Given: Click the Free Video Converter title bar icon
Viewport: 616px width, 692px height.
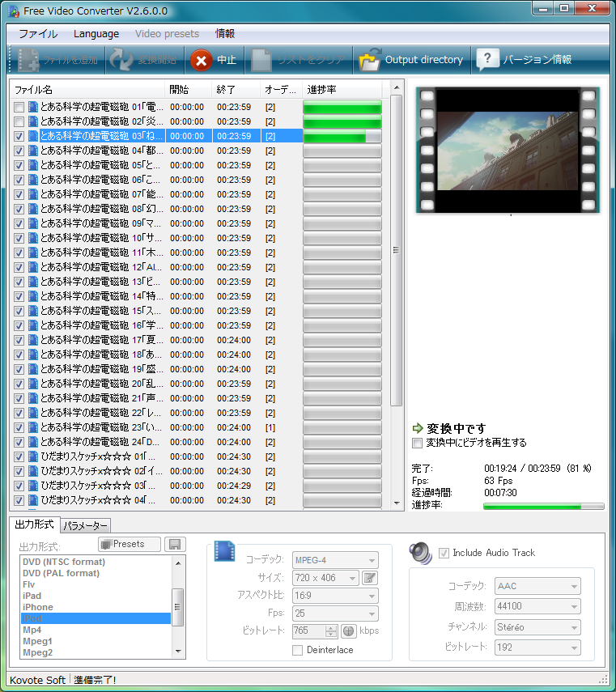Looking at the screenshot, I should tap(14, 11).
